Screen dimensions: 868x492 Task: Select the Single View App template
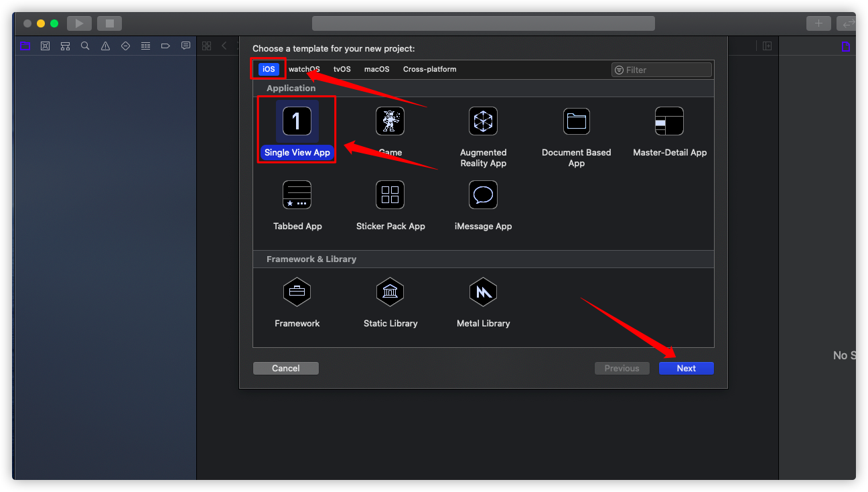(297, 130)
